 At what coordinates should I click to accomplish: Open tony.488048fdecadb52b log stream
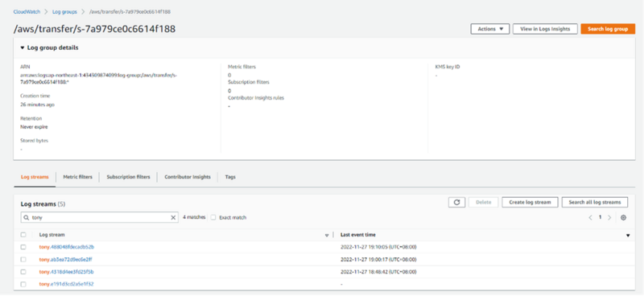(67, 247)
